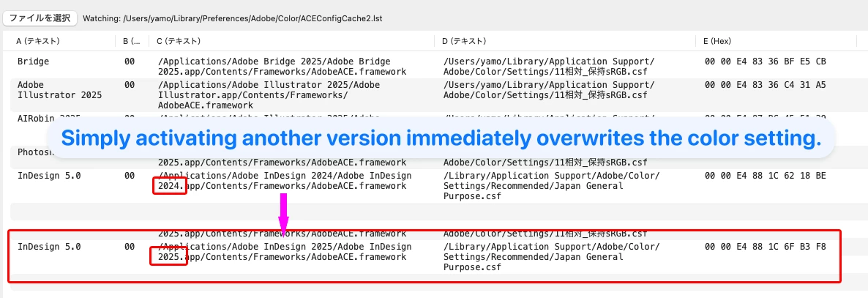Image resolution: width=868 pixels, height=298 pixels.
Task: Select the truncated B column header
Action: coord(132,41)
